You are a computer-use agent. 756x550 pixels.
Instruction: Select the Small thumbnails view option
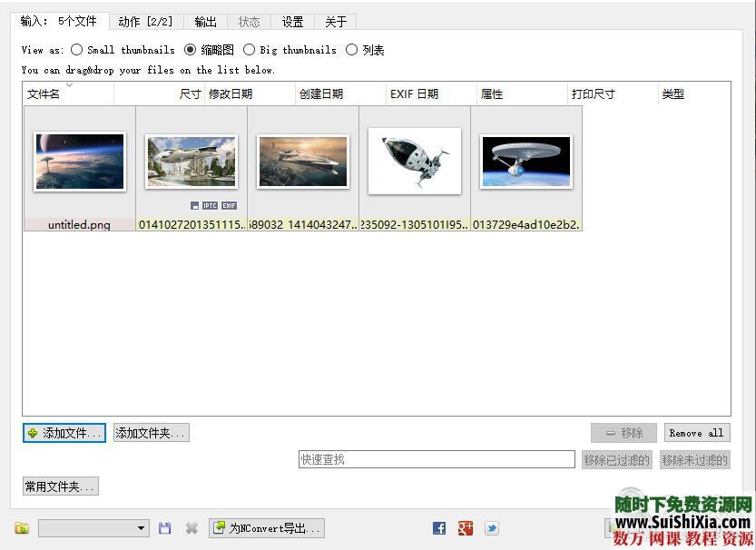tap(76, 50)
